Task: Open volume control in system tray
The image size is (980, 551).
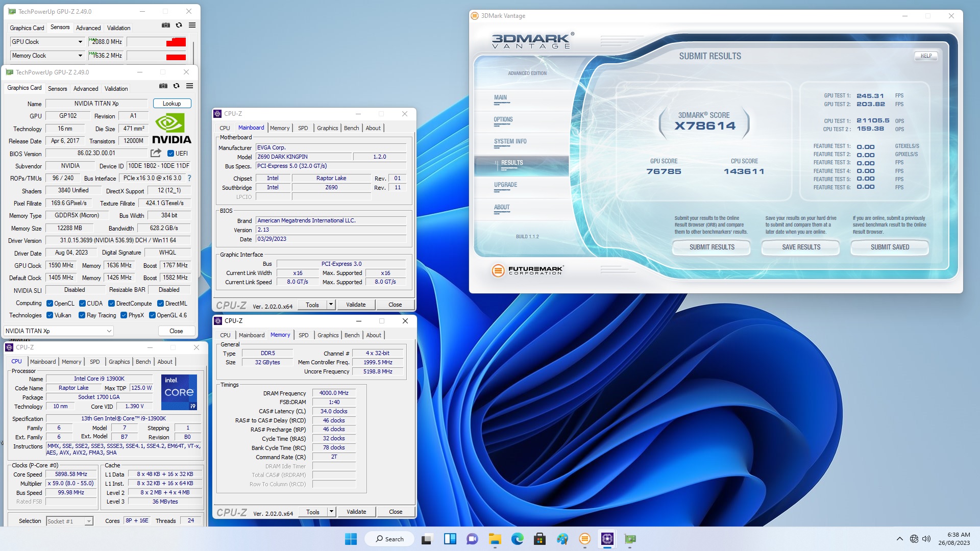Action: coord(926,539)
